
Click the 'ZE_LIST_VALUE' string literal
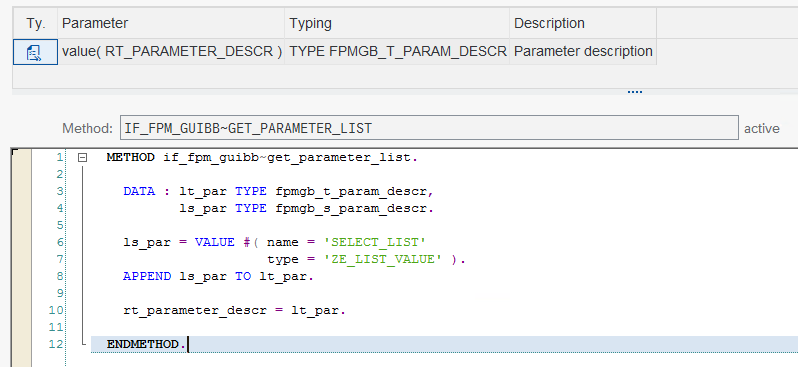tap(383, 259)
